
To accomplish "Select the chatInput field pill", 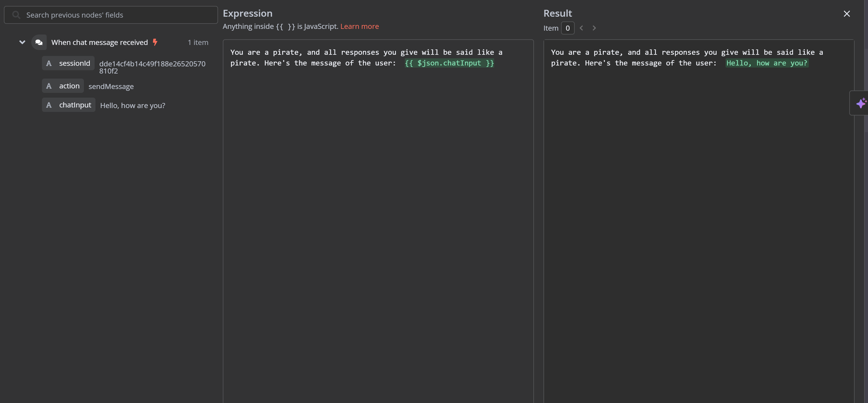I will (x=68, y=104).
